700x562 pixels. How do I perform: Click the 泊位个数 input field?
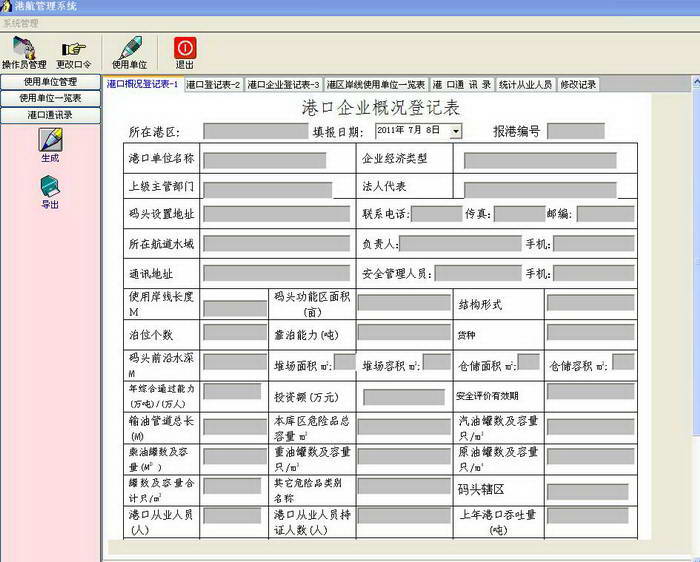235,332
